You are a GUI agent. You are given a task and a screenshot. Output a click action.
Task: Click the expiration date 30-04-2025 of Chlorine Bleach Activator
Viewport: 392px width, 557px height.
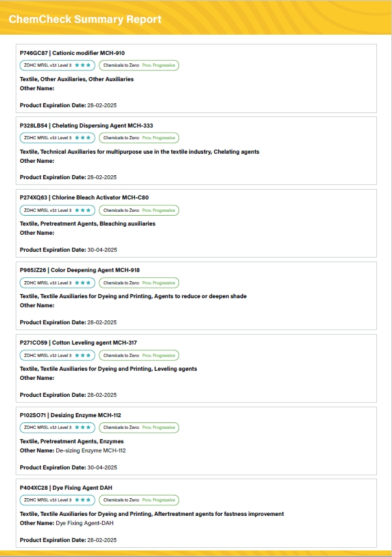103,250
